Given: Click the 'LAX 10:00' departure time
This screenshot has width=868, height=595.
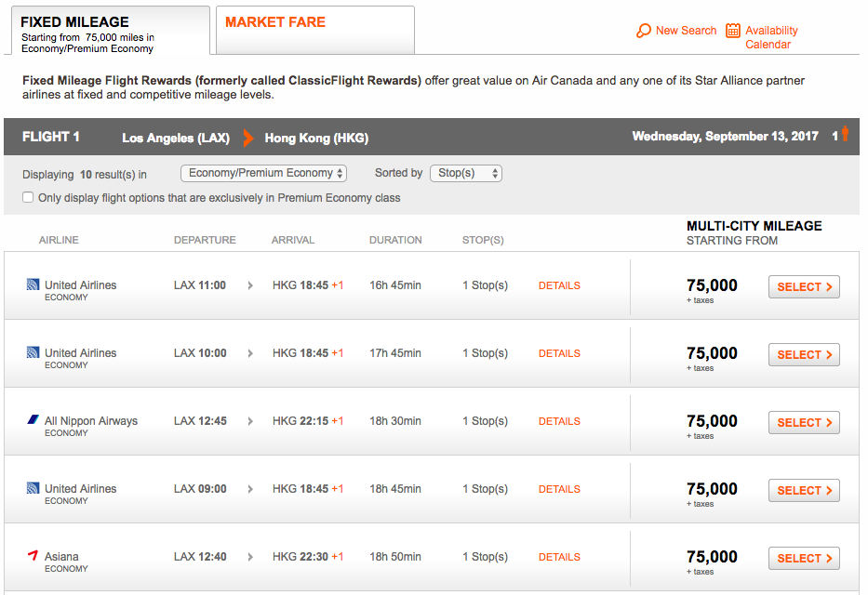Looking at the screenshot, I should (x=200, y=353).
